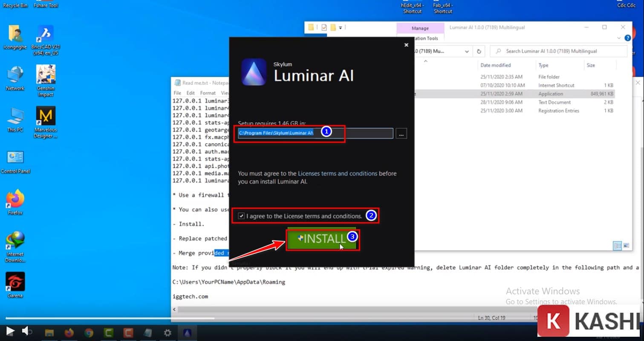Select the Luminar installer taskbar icon
The height and width of the screenshot is (341, 644).
187,332
